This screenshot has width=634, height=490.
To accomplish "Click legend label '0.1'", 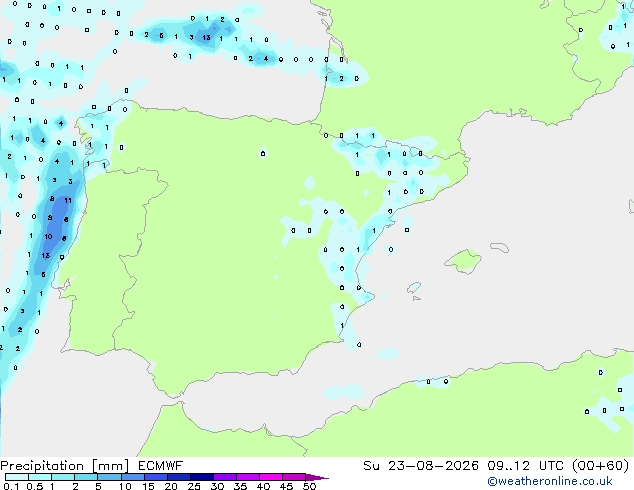I will [11, 486].
